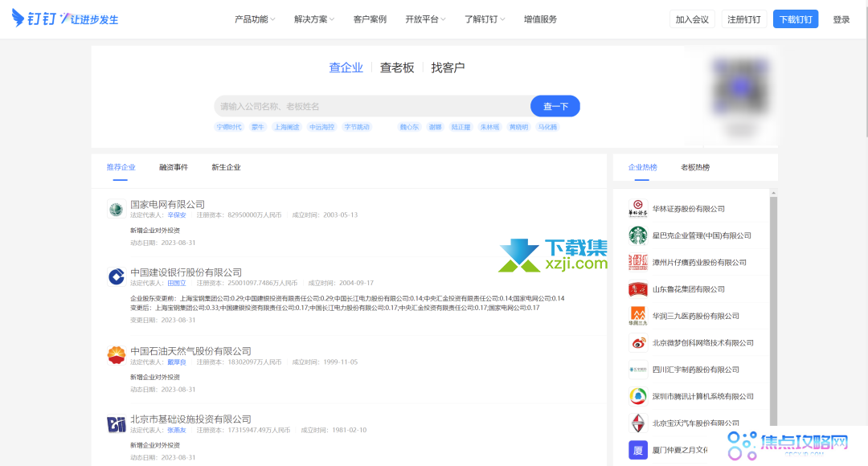Open 国家电网有限公司 company logo
This screenshot has height=466, width=868.
[117, 209]
